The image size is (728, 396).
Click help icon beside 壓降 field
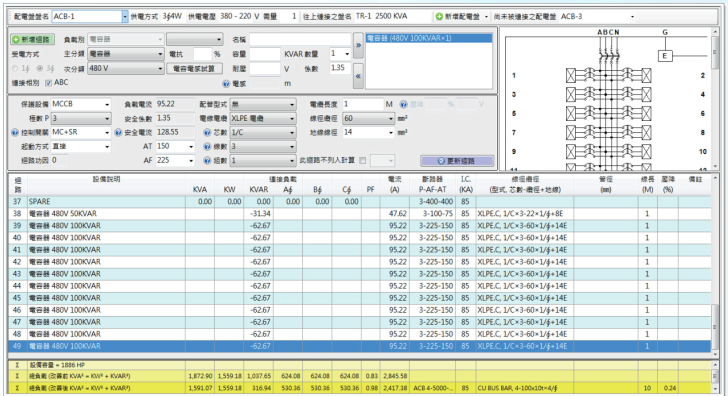(x=403, y=104)
